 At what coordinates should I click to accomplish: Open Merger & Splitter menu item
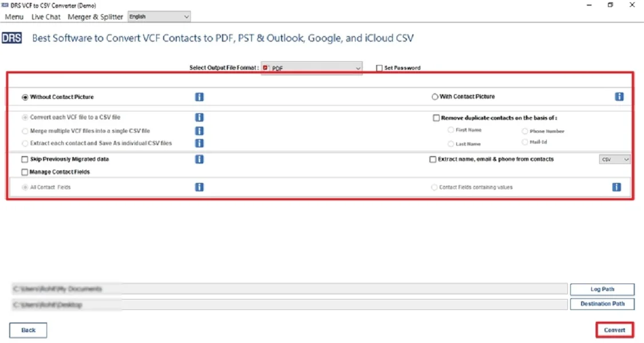pos(95,17)
